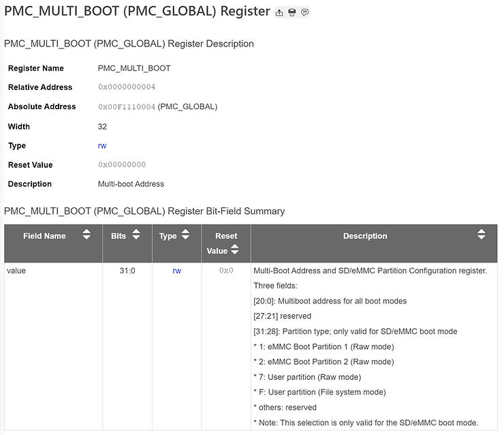Sort the table by the Bits column
This screenshot has width=504, height=435.
136,235
